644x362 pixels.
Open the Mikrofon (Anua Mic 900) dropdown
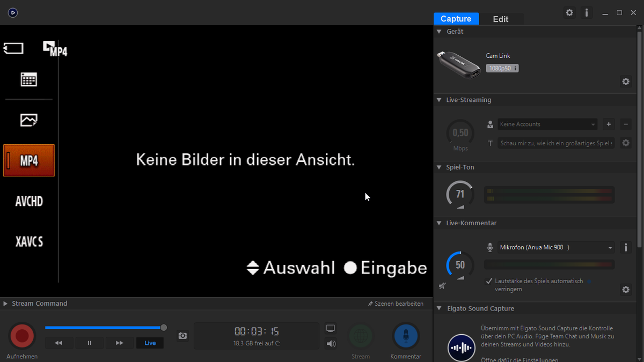[556, 248]
